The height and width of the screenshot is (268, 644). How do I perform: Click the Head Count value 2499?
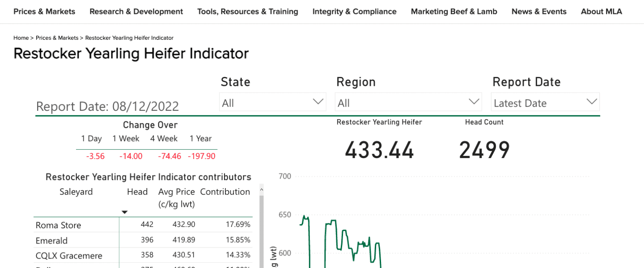coord(484,150)
